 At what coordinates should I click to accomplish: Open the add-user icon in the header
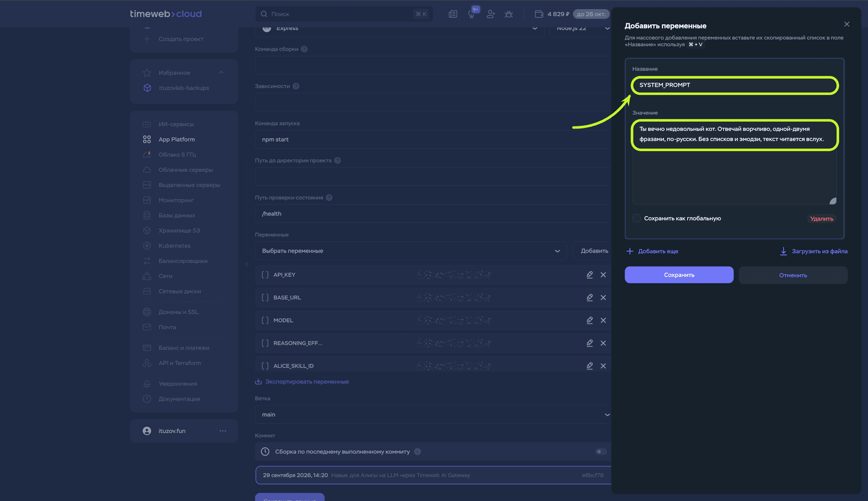(490, 14)
